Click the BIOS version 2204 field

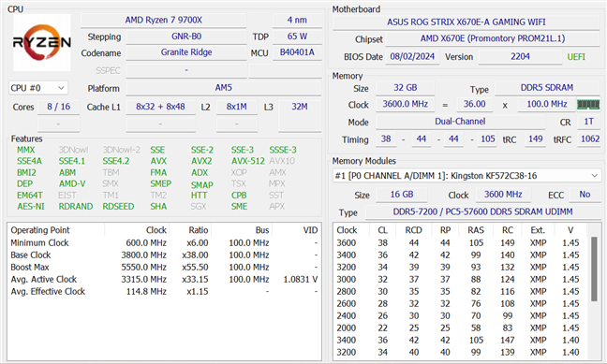click(520, 57)
